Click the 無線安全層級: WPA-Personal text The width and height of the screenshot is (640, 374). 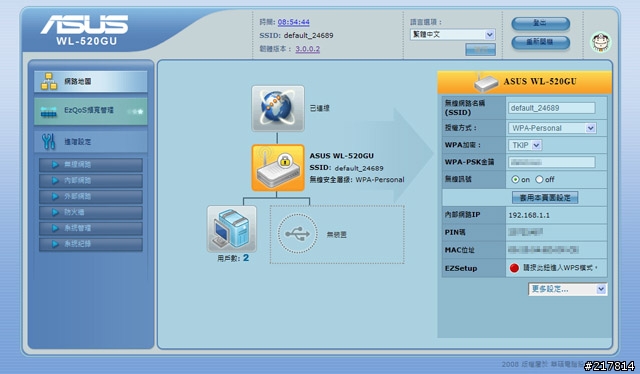click(357, 180)
